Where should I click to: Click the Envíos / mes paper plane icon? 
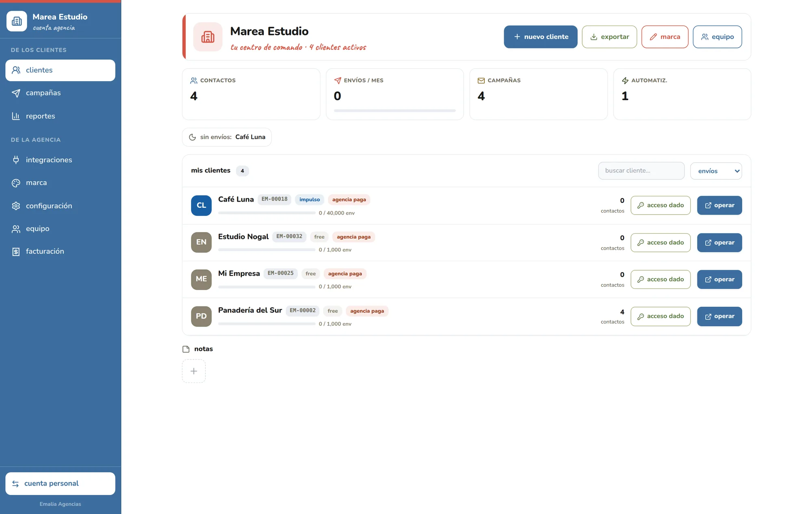click(x=337, y=81)
